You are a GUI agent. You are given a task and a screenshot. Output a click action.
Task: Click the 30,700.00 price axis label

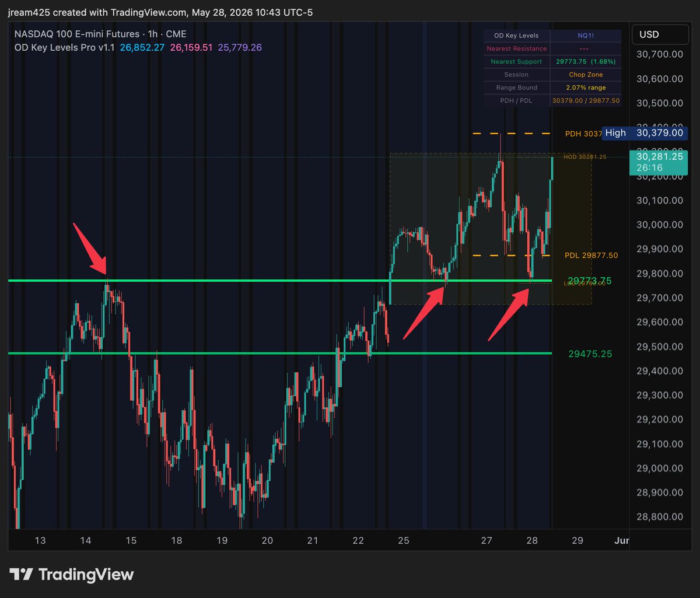click(x=660, y=54)
